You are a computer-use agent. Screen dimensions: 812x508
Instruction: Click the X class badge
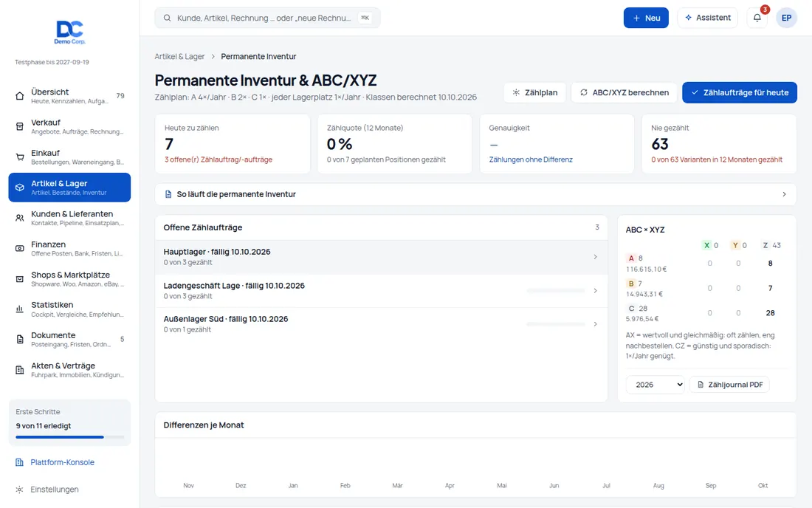coord(706,245)
